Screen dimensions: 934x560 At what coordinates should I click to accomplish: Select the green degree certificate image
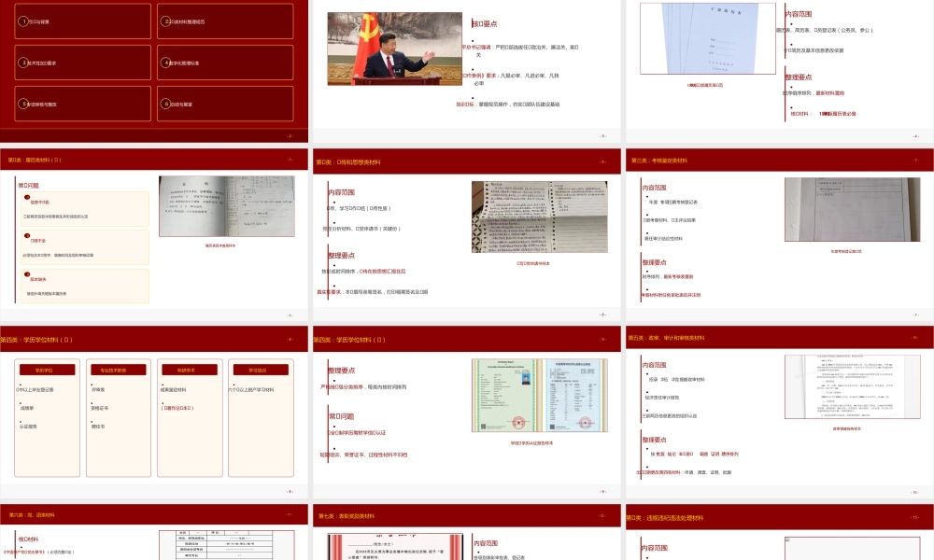[x=502, y=396]
